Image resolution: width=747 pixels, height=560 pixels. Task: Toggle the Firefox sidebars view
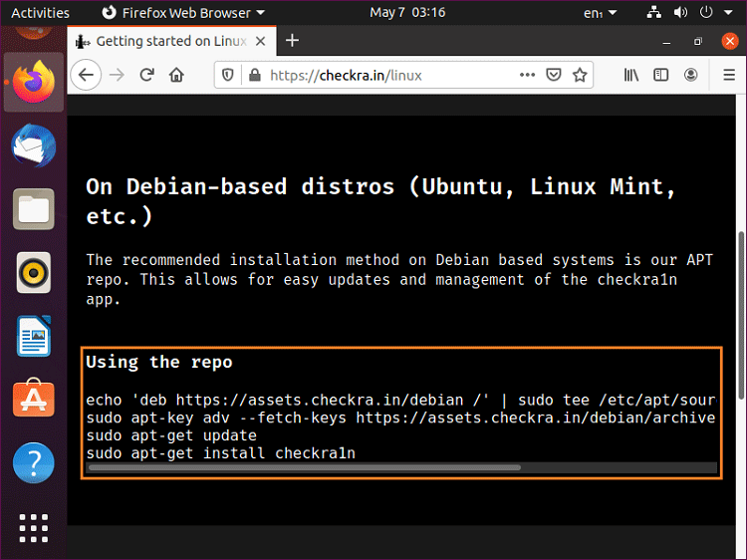click(660, 75)
